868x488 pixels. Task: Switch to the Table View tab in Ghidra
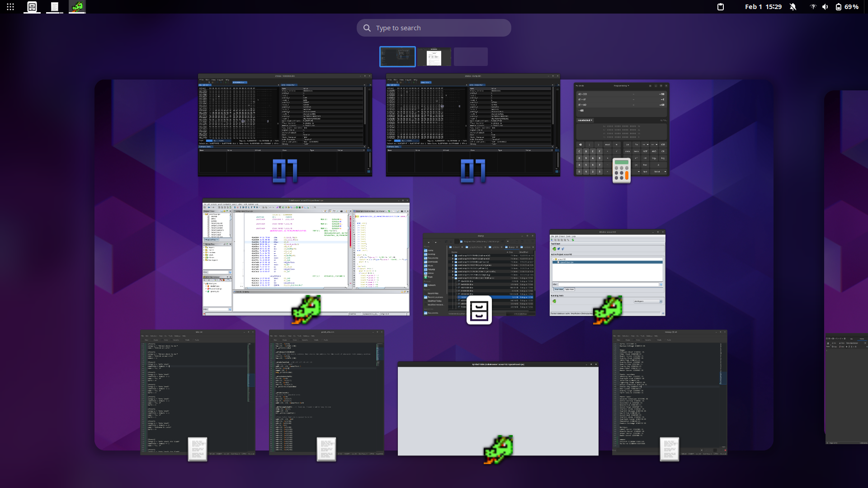[x=569, y=289]
